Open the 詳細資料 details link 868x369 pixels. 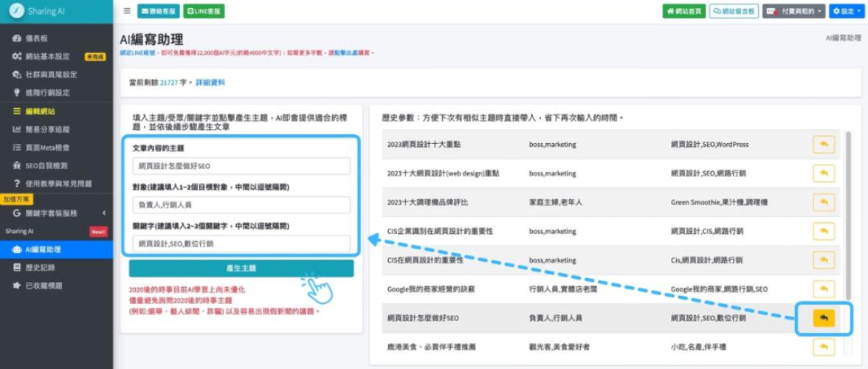210,83
